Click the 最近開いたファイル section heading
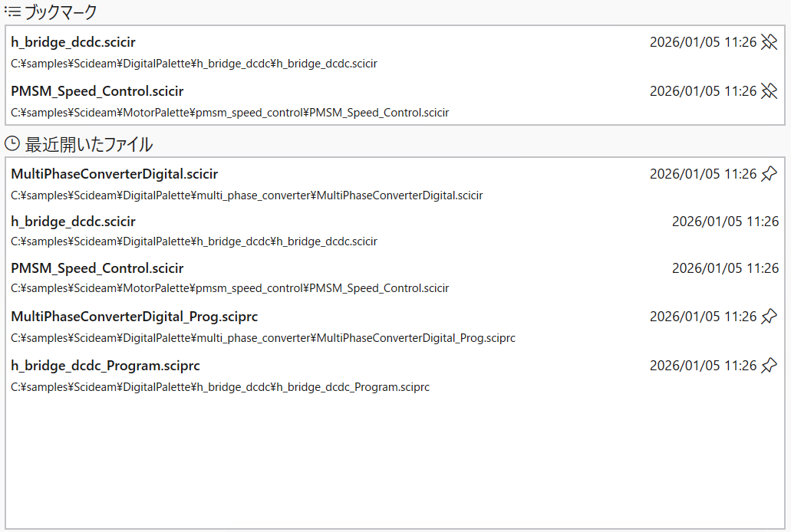This screenshot has height=532, width=791. [88, 144]
